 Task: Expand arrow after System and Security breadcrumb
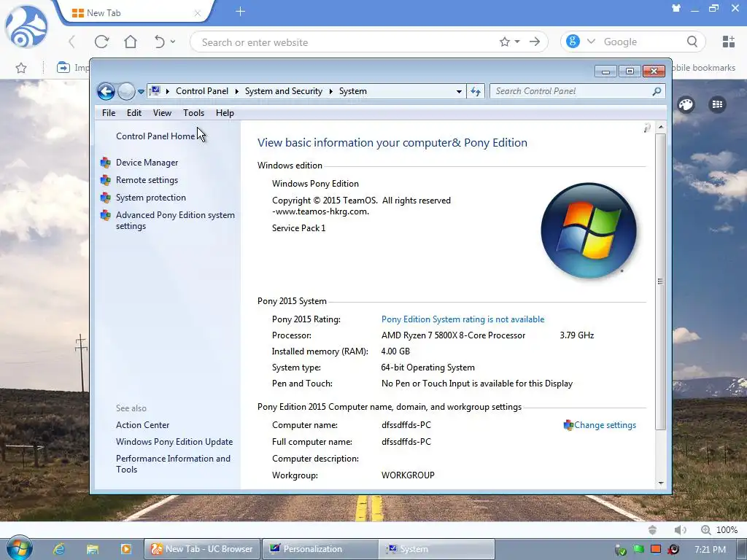tap(330, 91)
